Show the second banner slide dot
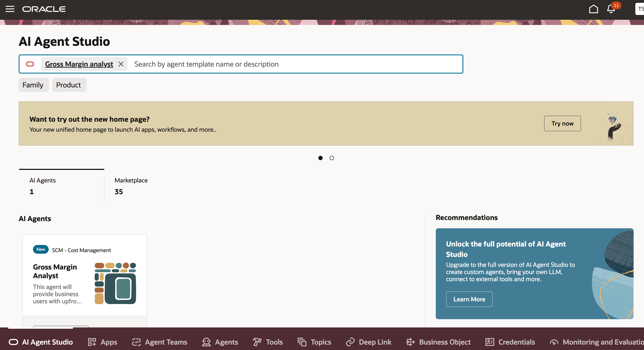Image resolution: width=644 pixels, height=350 pixels. tap(332, 158)
